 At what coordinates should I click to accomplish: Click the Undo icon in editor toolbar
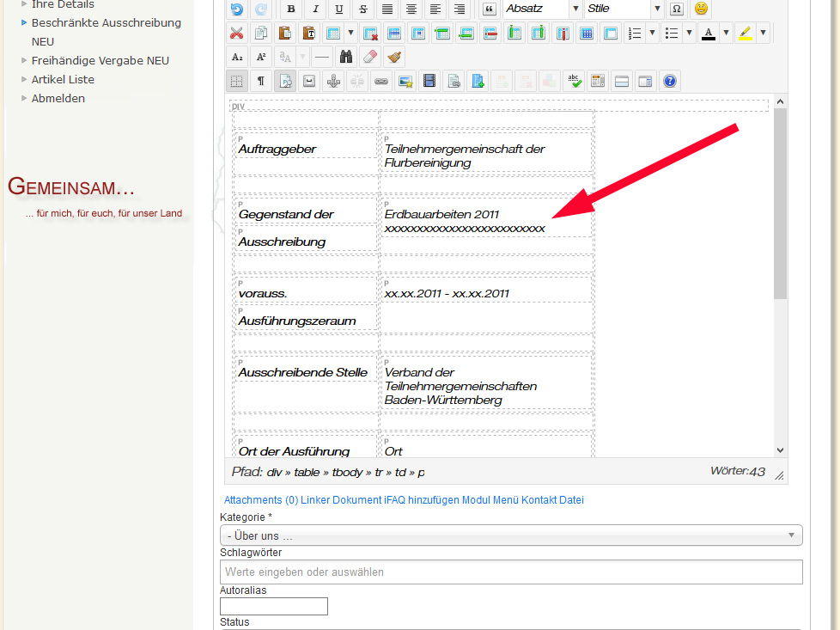click(x=236, y=9)
